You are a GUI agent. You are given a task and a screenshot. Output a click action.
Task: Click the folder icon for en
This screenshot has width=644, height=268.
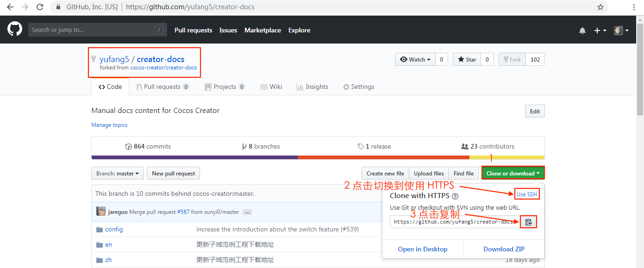[x=99, y=245]
